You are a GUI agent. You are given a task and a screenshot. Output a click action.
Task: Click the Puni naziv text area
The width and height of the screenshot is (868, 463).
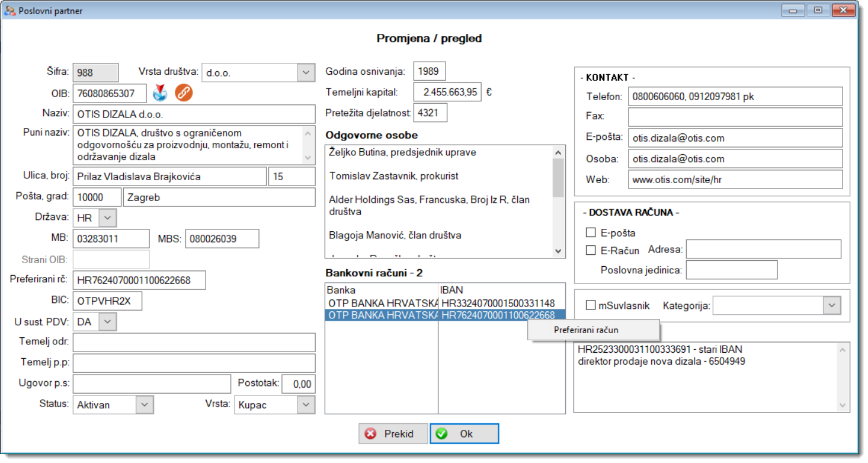tap(188, 145)
